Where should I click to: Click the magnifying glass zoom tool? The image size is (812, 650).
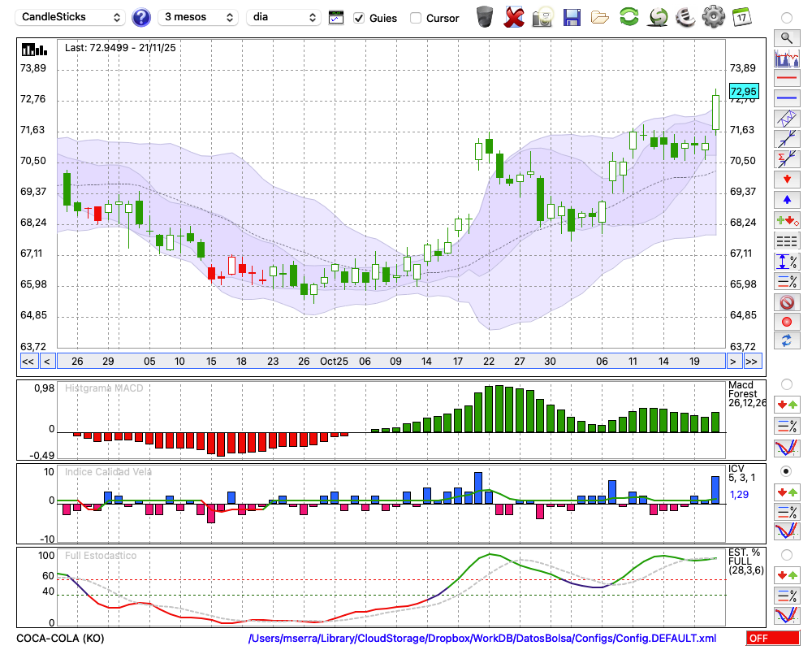(786, 37)
